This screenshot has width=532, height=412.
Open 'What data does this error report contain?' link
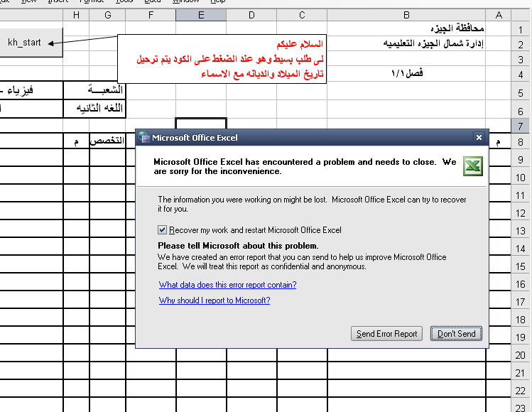click(227, 285)
